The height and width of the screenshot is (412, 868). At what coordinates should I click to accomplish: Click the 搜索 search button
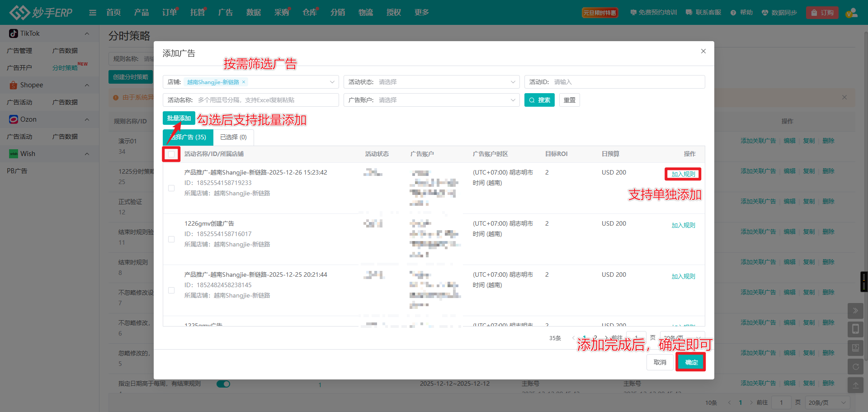539,100
